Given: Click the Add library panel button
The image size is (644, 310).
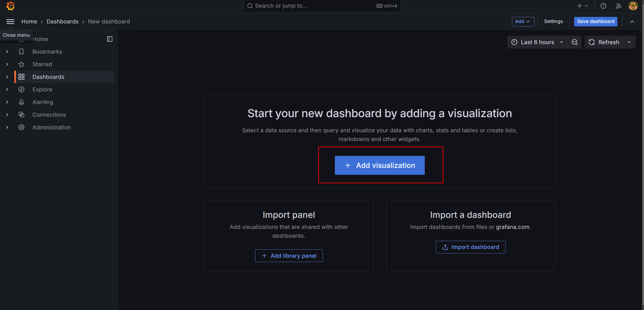Looking at the screenshot, I should coord(289,256).
